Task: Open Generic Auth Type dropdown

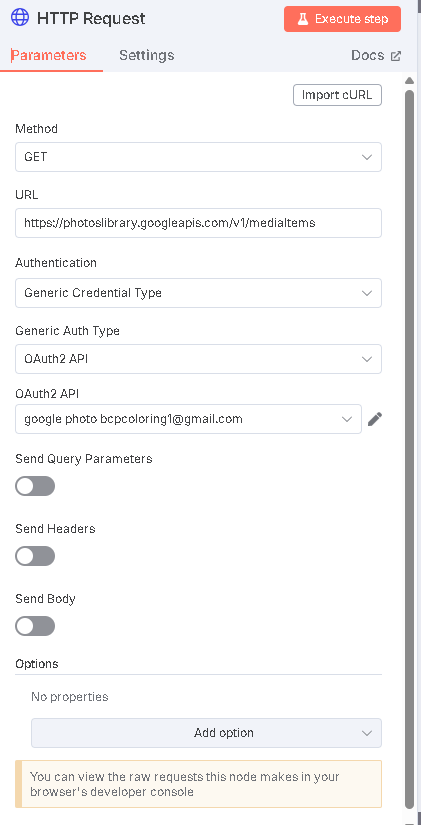Action: [198, 359]
